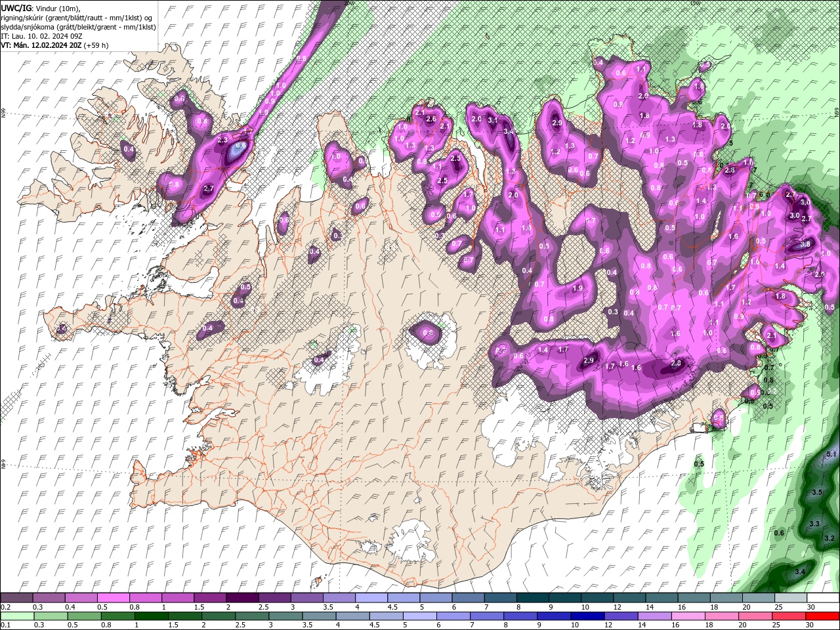Image resolution: width=840 pixels, height=630 pixels.
Task: Click the '1.9' snow value on the map
Action: [x=577, y=288]
